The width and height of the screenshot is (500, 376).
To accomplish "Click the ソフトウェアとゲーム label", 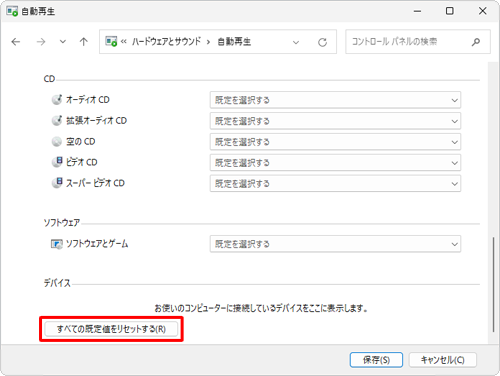I will [x=97, y=244].
